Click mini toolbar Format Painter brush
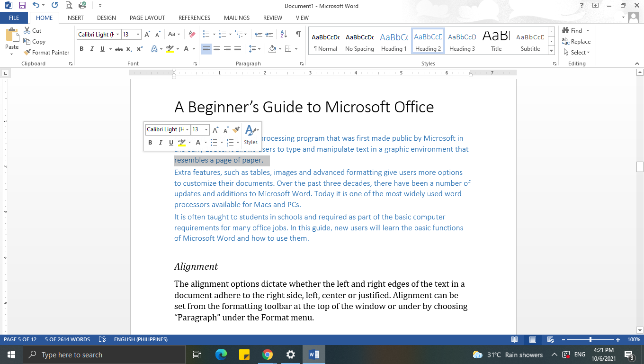 236,129
